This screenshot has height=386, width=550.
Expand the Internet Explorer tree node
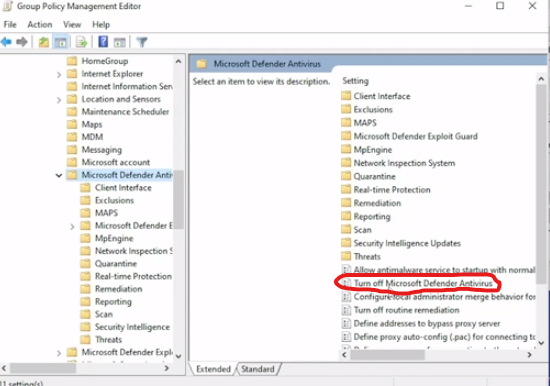click(x=59, y=74)
